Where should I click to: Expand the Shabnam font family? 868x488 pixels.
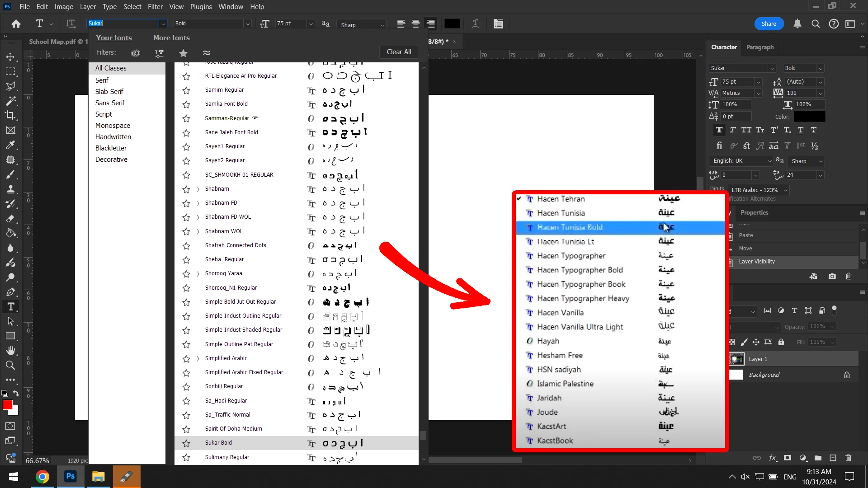click(x=198, y=189)
